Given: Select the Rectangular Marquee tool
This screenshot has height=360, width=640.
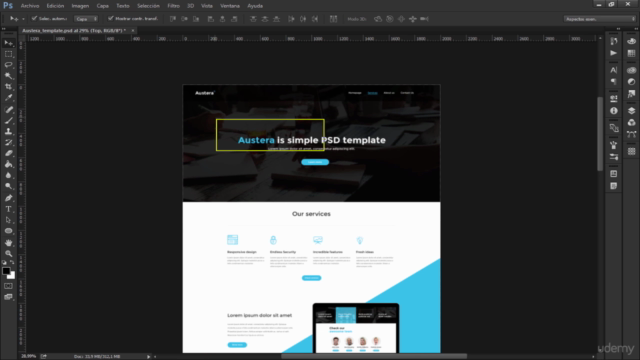Looking at the screenshot, I should tap(9, 54).
